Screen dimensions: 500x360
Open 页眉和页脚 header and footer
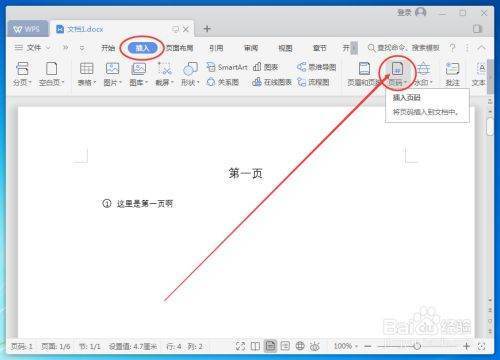pyautogui.click(x=364, y=74)
